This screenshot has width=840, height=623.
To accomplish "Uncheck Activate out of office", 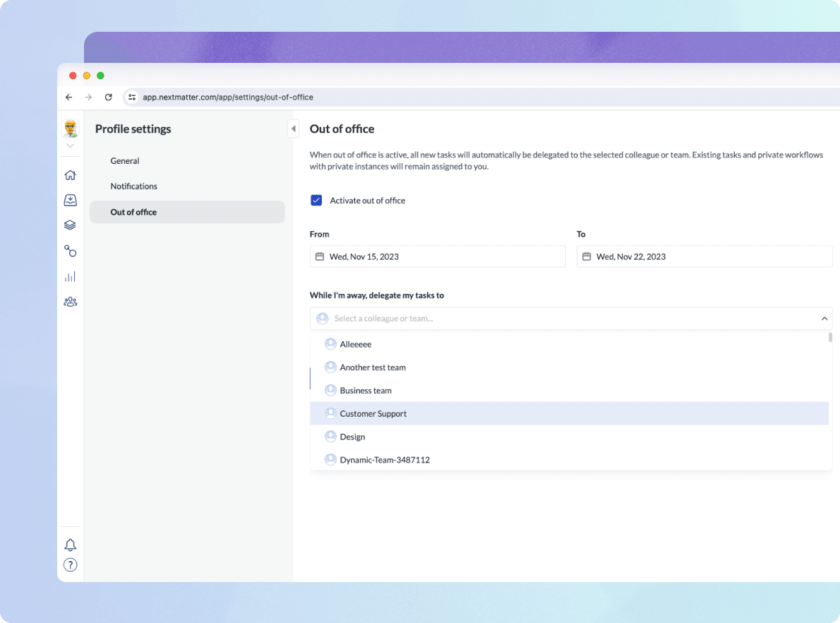I will pyautogui.click(x=316, y=201).
